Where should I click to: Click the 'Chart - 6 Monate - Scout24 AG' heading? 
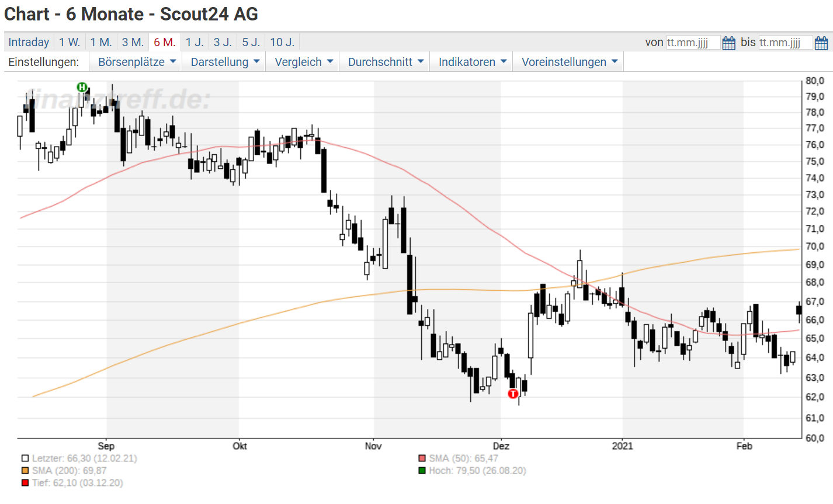tap(131, 14)
